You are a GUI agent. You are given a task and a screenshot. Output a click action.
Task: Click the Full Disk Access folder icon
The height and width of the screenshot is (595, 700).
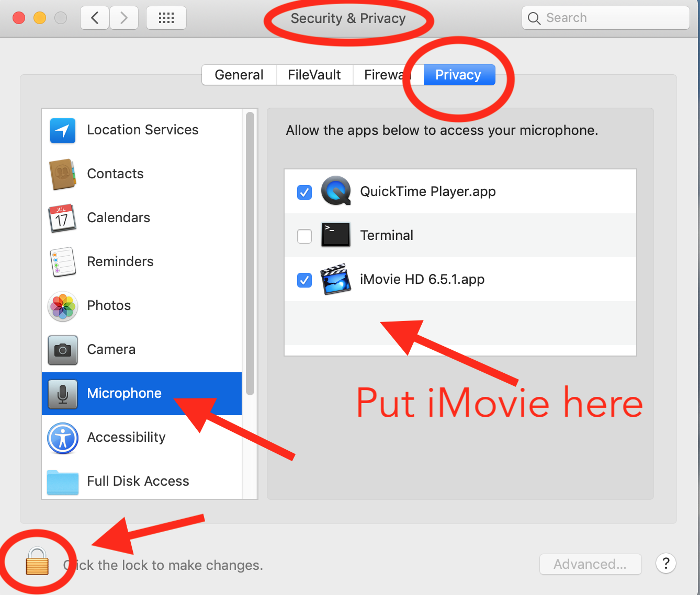(63, 482)
